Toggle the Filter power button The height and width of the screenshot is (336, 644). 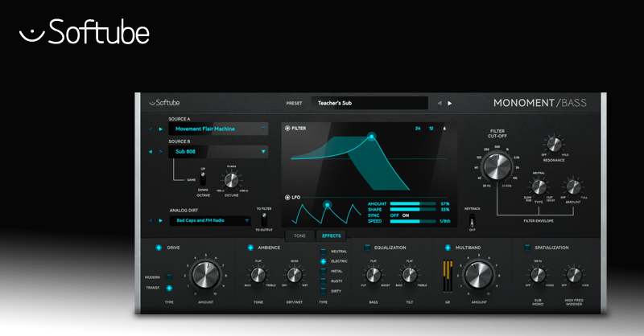click(287, 129)
